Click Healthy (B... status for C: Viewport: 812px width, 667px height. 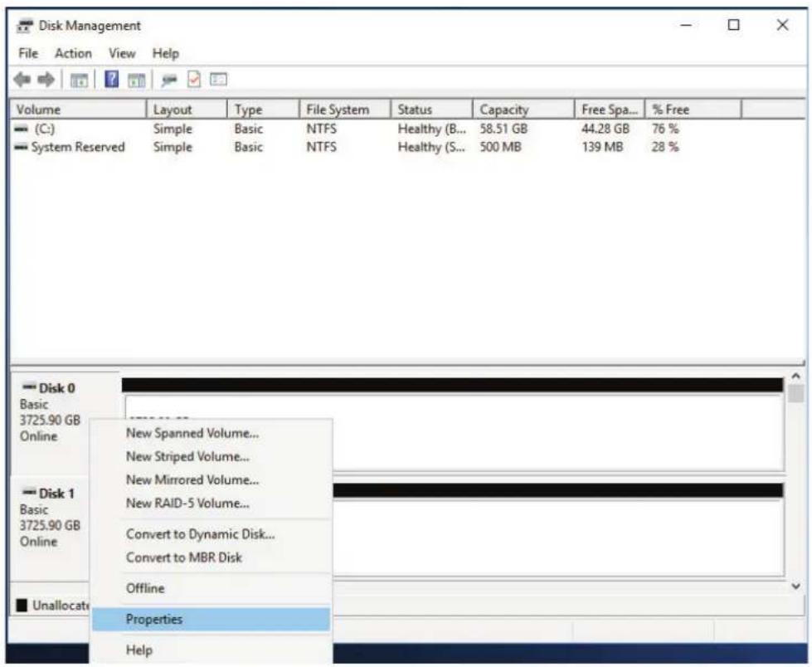[x=432, y=129]
